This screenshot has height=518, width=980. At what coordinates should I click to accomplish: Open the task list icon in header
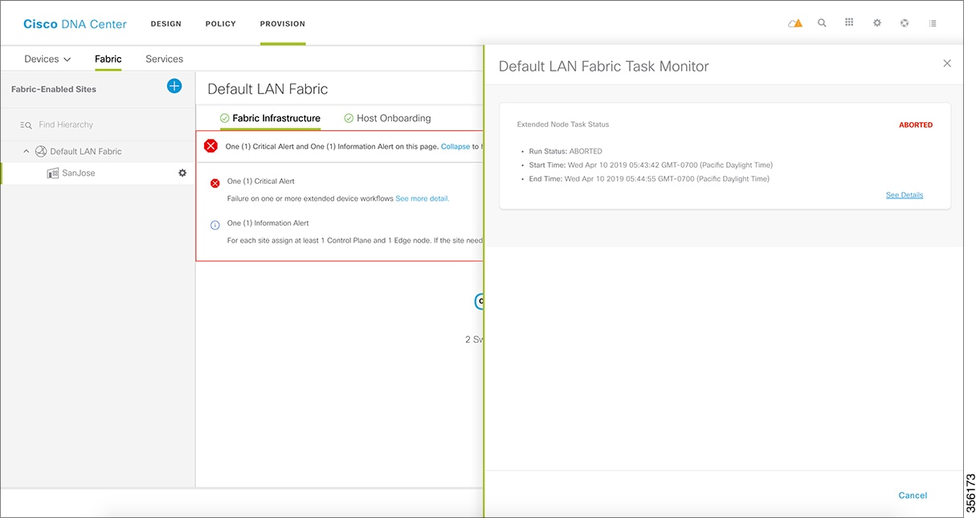(x=933, y=23)
